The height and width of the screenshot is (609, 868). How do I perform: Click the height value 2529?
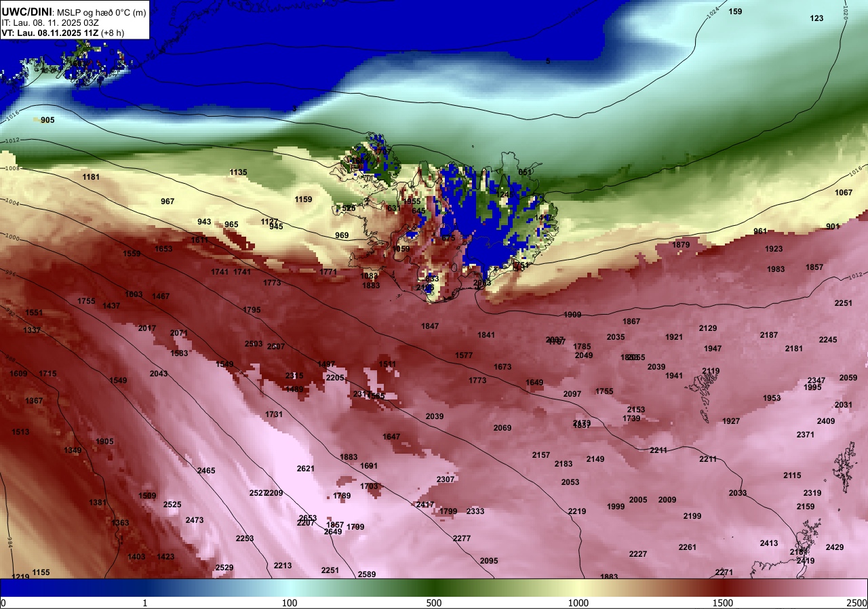point(224,568)
